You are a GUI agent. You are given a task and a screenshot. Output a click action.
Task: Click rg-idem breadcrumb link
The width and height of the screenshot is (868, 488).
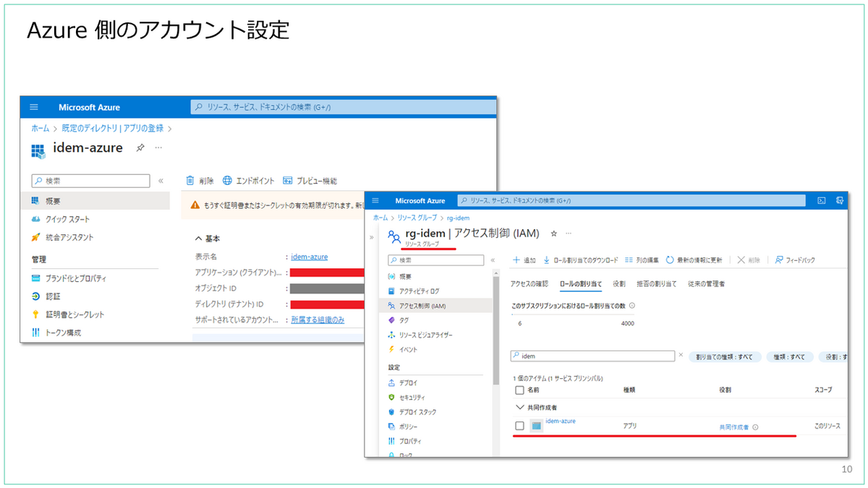coord(459,218)
